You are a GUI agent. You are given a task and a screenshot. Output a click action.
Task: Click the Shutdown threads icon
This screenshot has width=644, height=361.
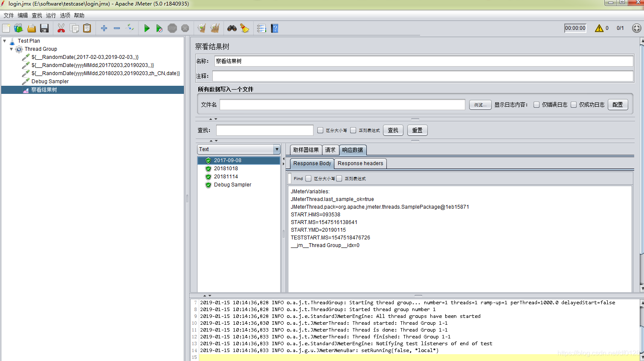pos(185,28)
